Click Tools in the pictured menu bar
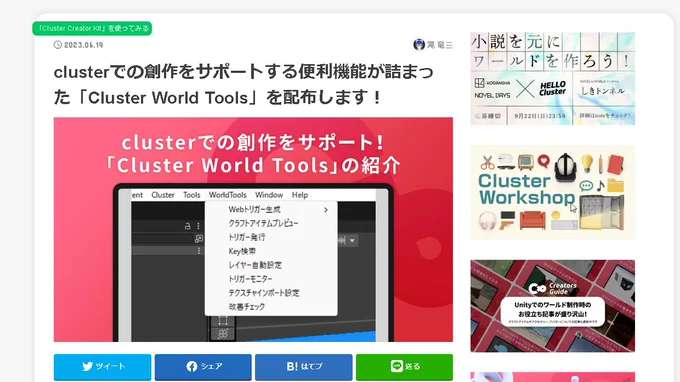 pos(191,195)
